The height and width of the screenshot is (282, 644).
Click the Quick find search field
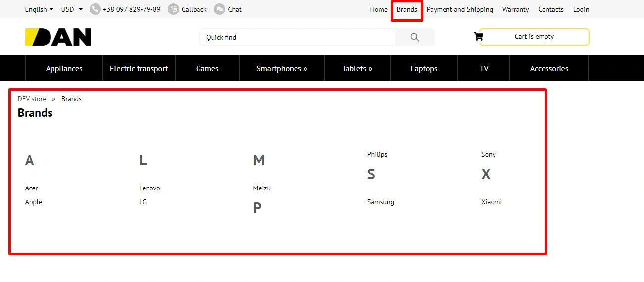pyautogui.click(x=297, y=37)
